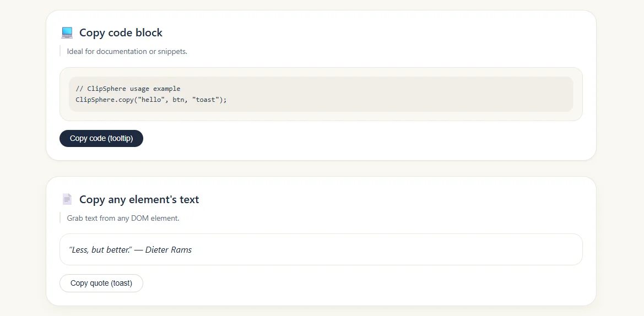Click "Ideal for documentation or snippets." text

[127, 51]
